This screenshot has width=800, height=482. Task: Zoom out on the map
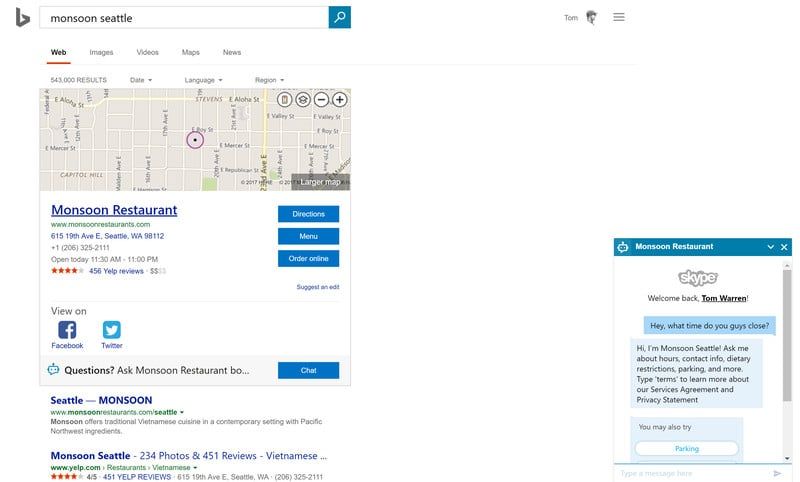pyautogui.click(x=321, y=100)
